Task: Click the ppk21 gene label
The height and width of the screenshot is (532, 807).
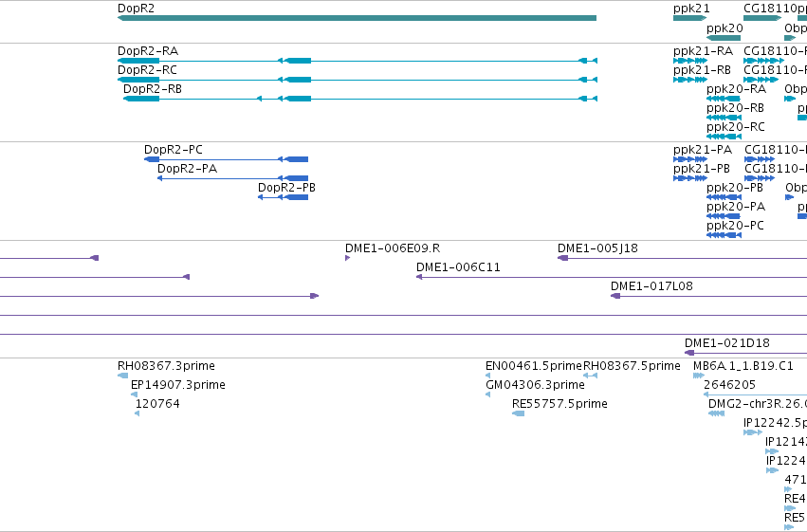Action: click(691, 9)
